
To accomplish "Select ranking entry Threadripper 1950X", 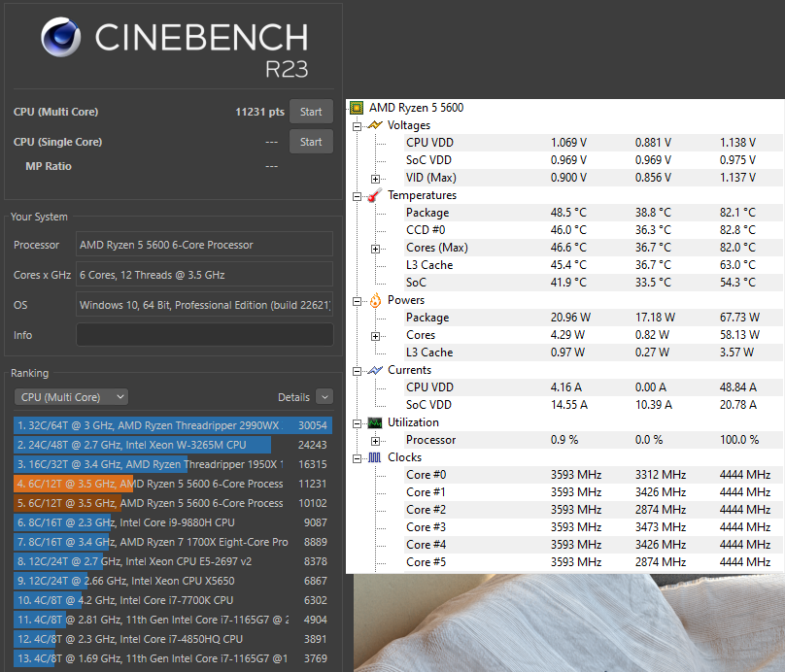I will tap(173, 464).
